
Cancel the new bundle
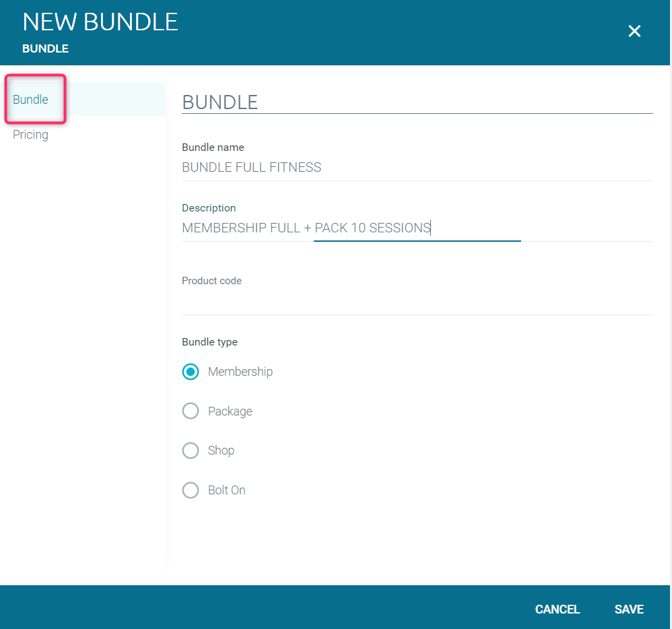[x=557, y=609]
